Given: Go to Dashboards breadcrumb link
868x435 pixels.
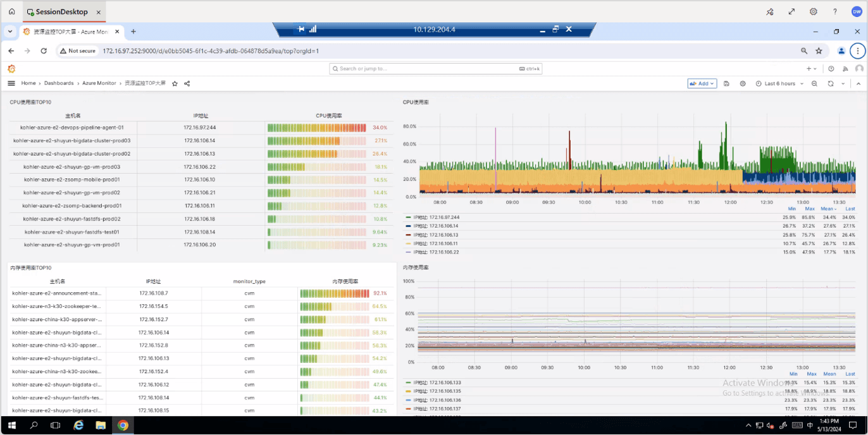Looking at the screenshot, I should [59, 83].
